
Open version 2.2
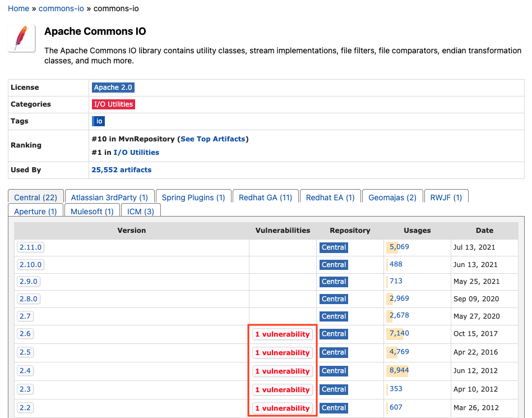25,407
